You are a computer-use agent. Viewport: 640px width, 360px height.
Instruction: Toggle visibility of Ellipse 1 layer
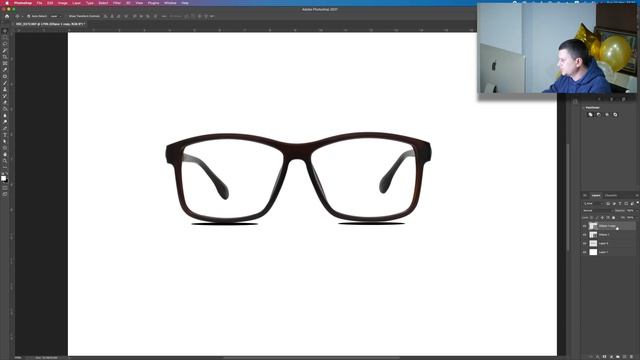point(584,235)
